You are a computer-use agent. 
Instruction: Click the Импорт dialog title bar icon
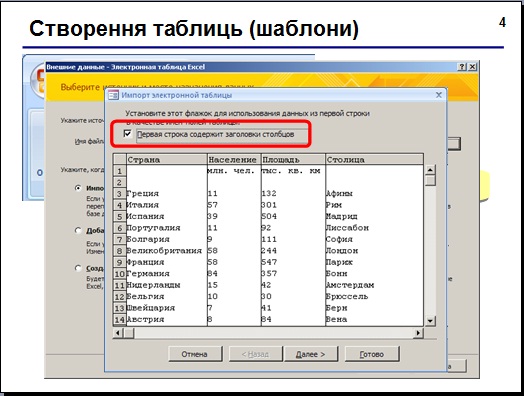(114, 95)
